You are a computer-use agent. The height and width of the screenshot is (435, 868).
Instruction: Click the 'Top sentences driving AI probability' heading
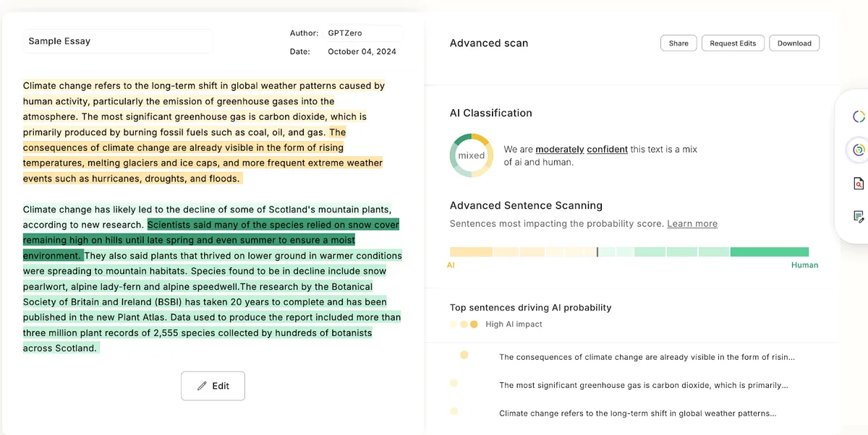tap(530, 308)
